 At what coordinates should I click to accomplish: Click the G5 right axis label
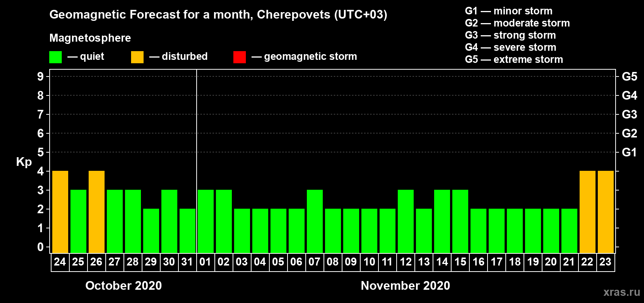pos(630,77)
